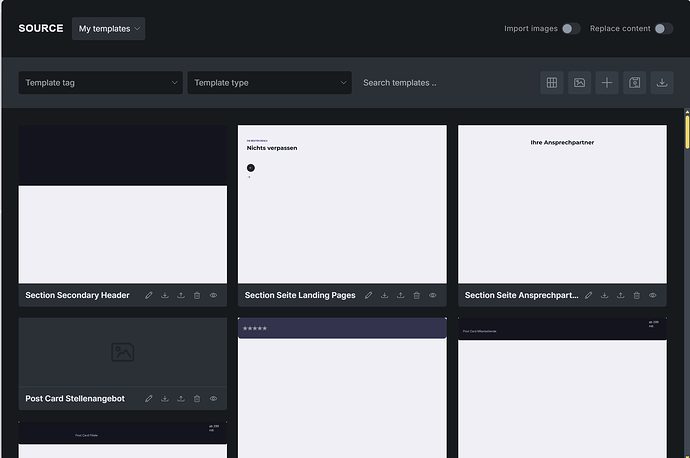Click the save templates disk icon
The width and height of the screenshot is (690, 458).
click(635, 83)
